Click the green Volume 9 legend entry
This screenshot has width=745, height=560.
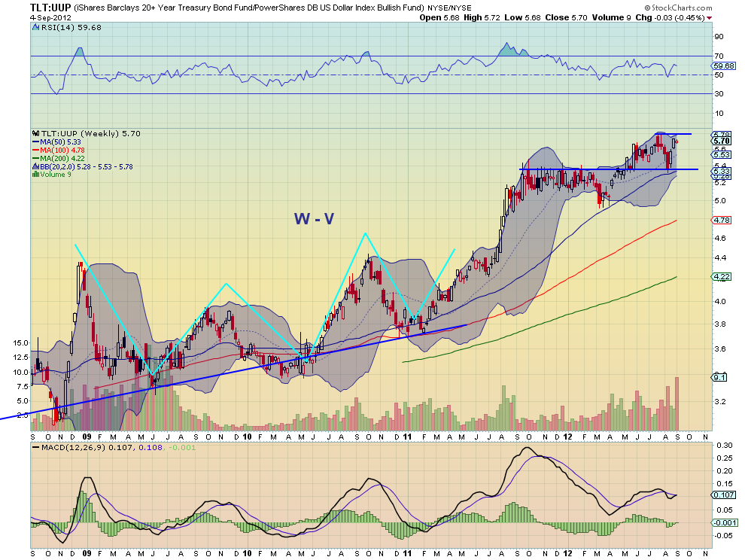(56, 175)
